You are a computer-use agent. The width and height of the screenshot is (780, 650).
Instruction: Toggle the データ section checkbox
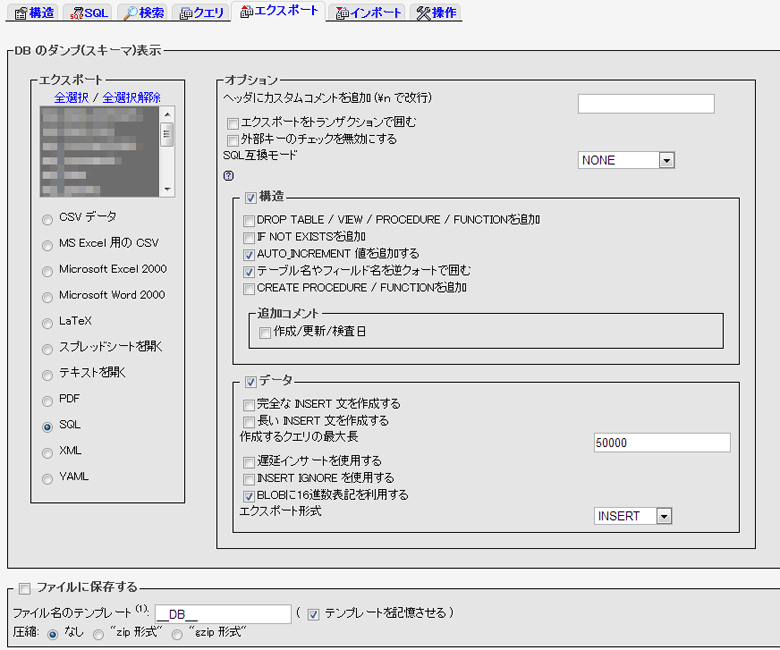click(251, 382)
